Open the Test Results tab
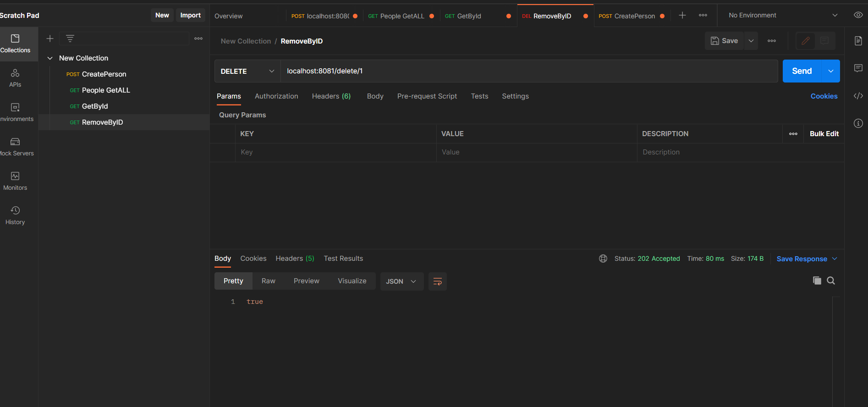The height and width of the screenshot is (407, 868). 343,258
